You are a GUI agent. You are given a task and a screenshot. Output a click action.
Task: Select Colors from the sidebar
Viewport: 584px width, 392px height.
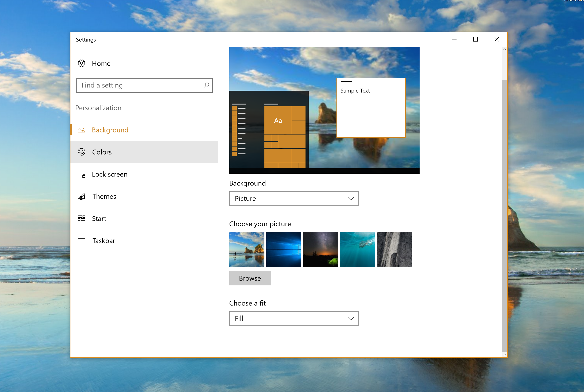(x=102, y=152)
